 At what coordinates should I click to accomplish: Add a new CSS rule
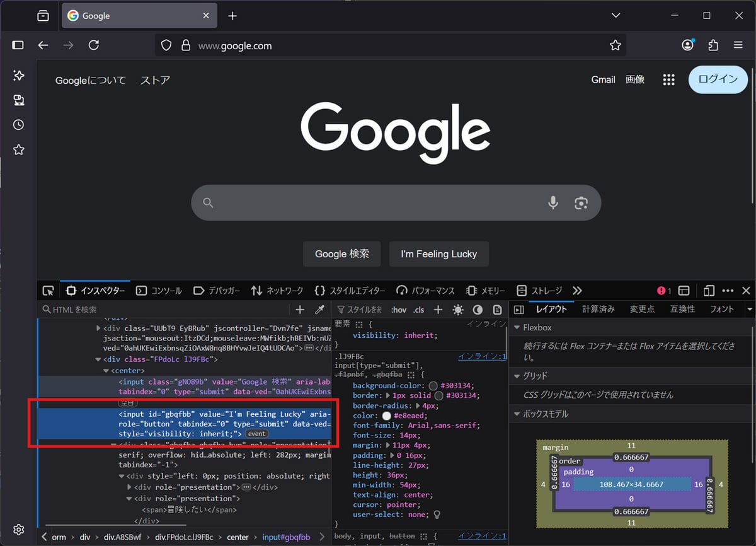pos(438,310)
